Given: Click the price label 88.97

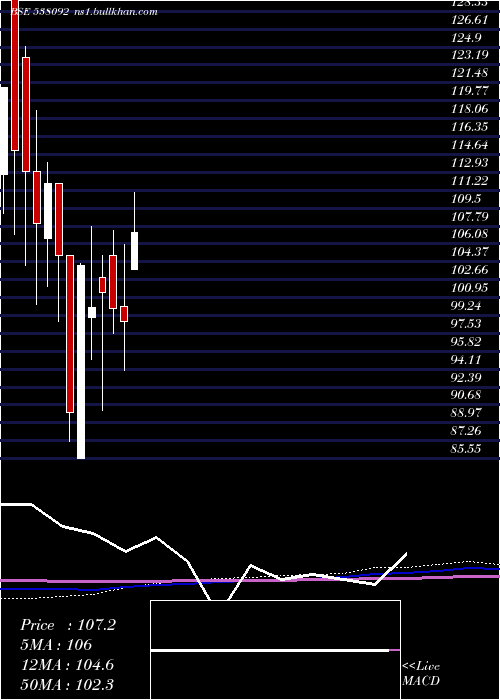Looking at the screenshot, I should tap(467, 412).
